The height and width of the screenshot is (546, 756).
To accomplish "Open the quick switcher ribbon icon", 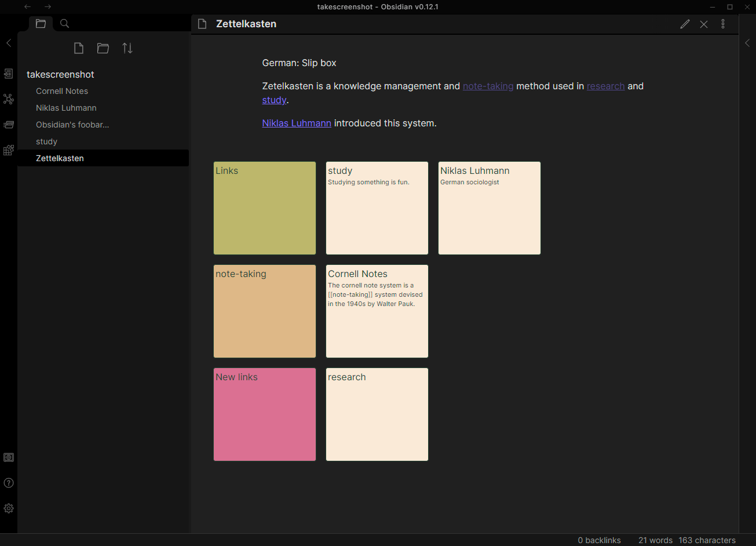I will click(9, 74).
